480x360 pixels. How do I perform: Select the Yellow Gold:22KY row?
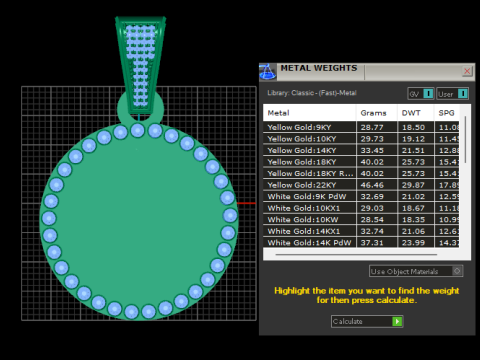(361, 185)
